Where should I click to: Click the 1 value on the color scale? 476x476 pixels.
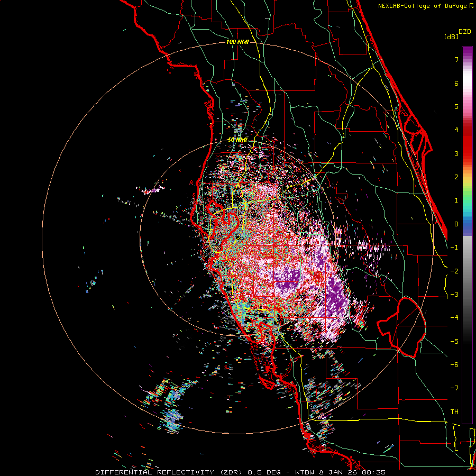[456, 200]
